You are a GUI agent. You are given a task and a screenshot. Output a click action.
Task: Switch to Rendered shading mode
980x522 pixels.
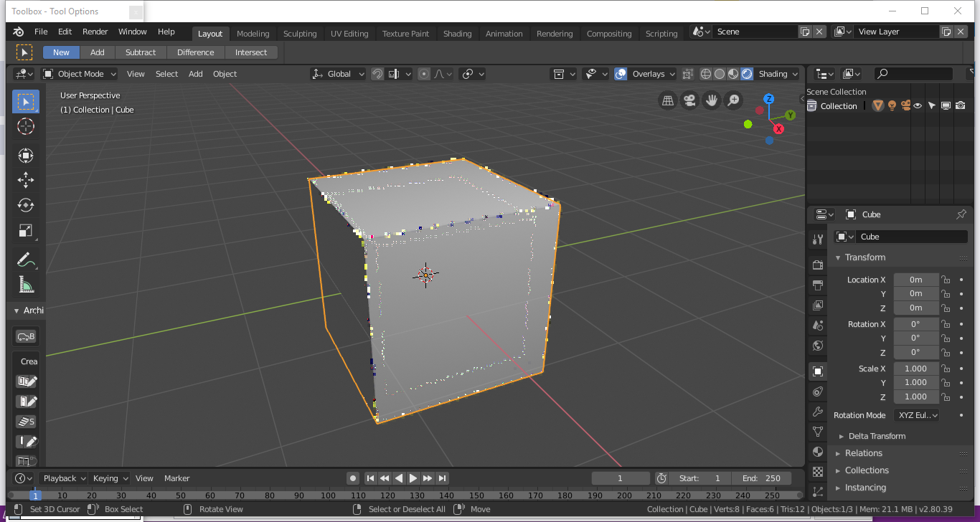747,74
